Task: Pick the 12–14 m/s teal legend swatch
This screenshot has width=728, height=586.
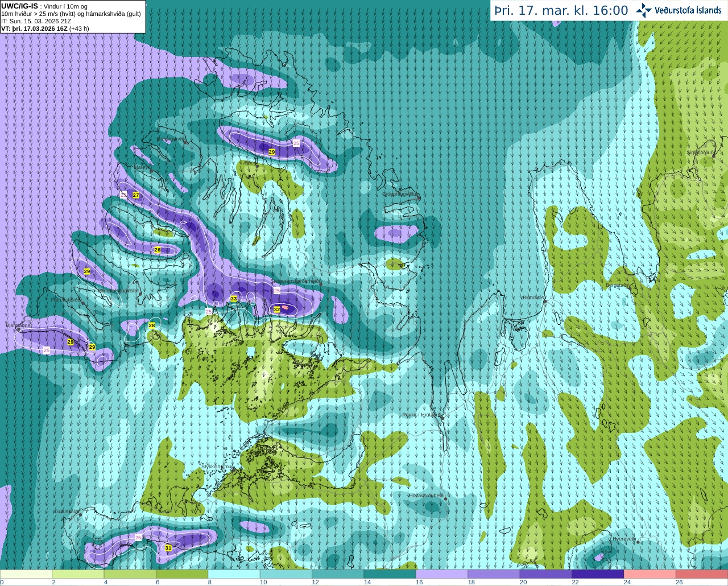Action: pos(338,574)
